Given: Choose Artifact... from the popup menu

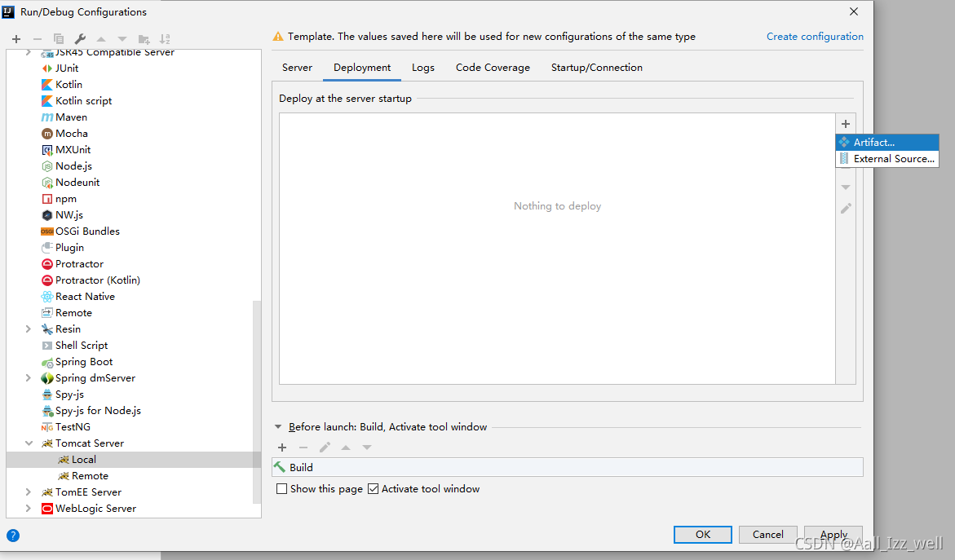Looking at the screenshot, I should coord(887,142).
